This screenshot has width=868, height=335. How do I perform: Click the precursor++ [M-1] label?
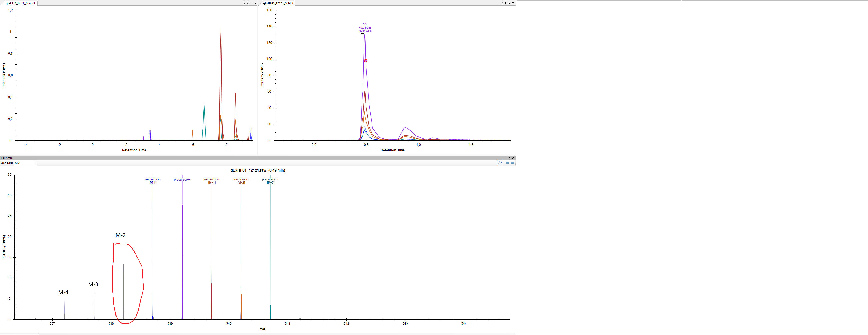click(x=153, y=181)
